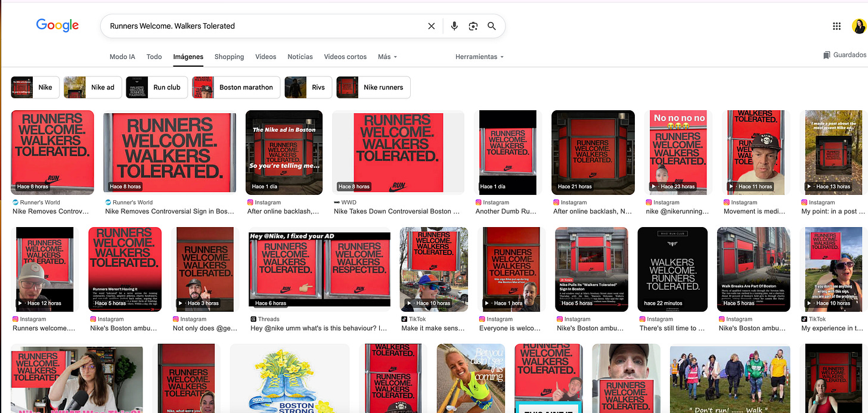Open 'Runners welcome....' Instagram result link
This screenshot has height=413, width=868.
coord(44,328)
